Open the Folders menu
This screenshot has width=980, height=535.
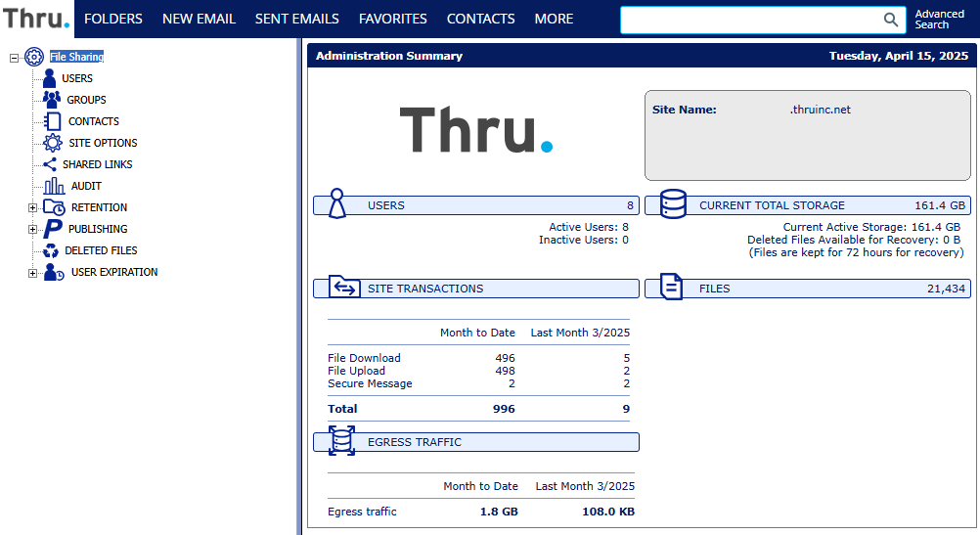[113, 19]
